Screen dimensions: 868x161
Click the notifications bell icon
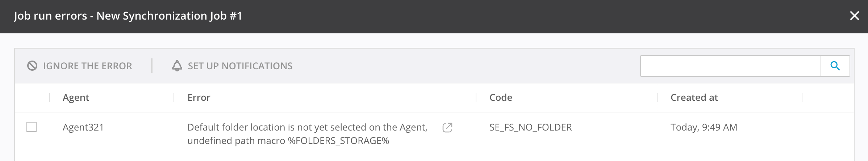[177, 66]
